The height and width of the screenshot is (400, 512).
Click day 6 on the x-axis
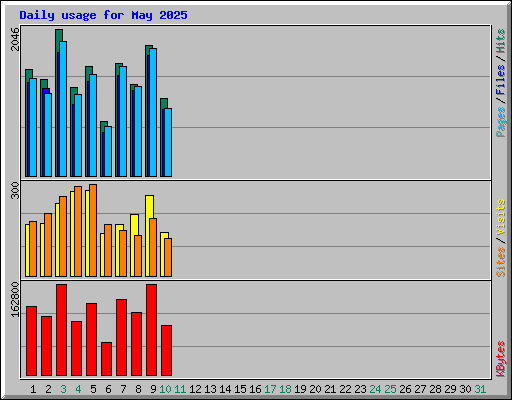point(108,389)
